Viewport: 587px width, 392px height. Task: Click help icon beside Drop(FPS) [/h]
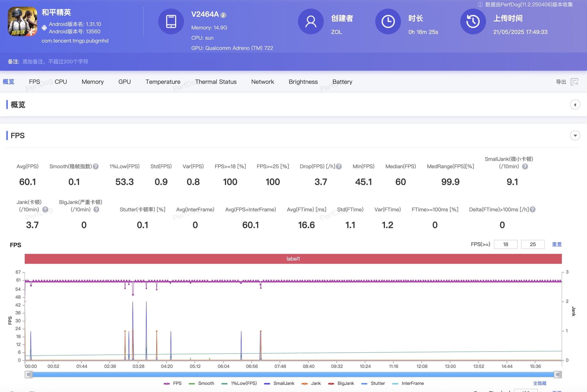click(339, 167)
